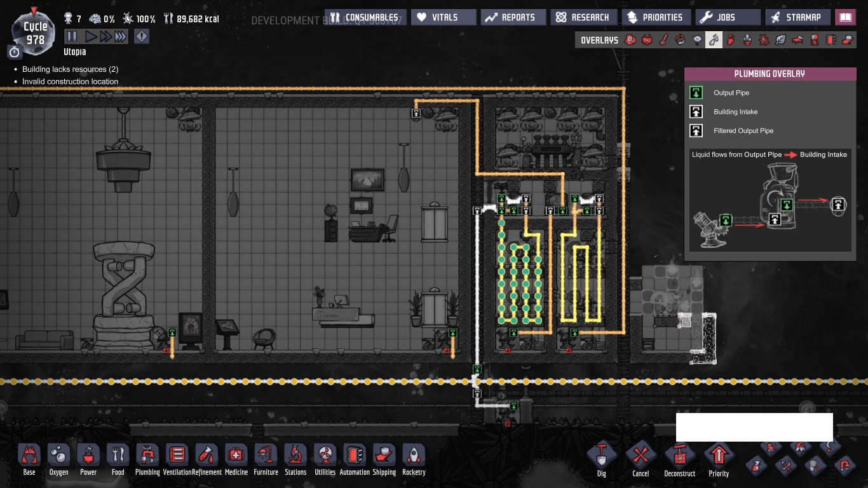Open the Jobs screen
This screenshot has width=868, height=488.
point(728,17)
